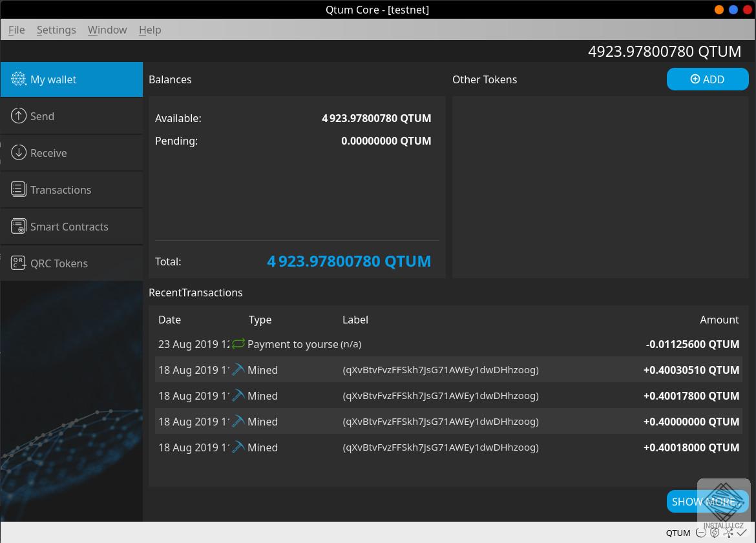Click the staking lightning shield icon

point(715,533)
